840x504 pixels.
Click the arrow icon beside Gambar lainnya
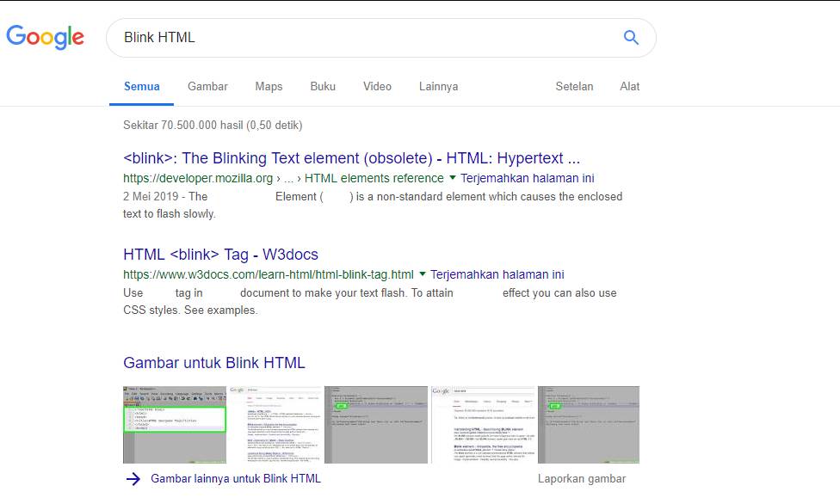click(133, 479)
